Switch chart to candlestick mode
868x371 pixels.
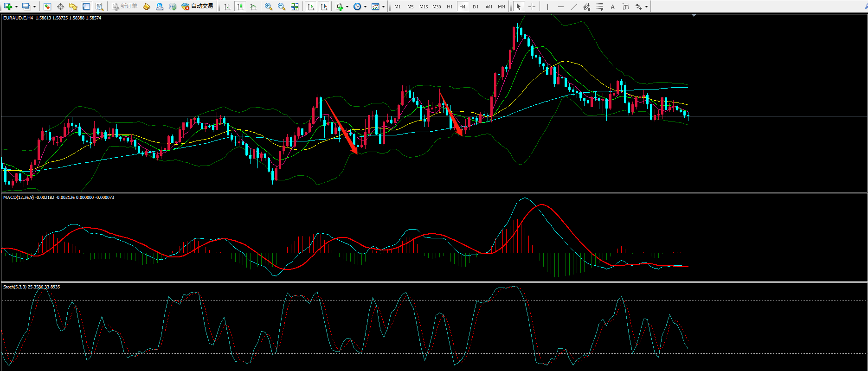[x=240, y=6]
